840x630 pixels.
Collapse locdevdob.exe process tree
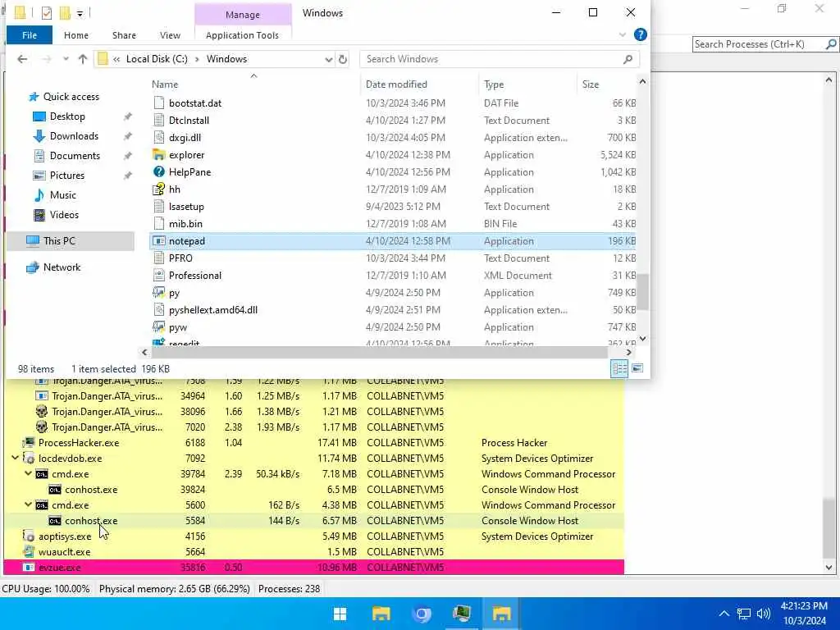point(15,458)
